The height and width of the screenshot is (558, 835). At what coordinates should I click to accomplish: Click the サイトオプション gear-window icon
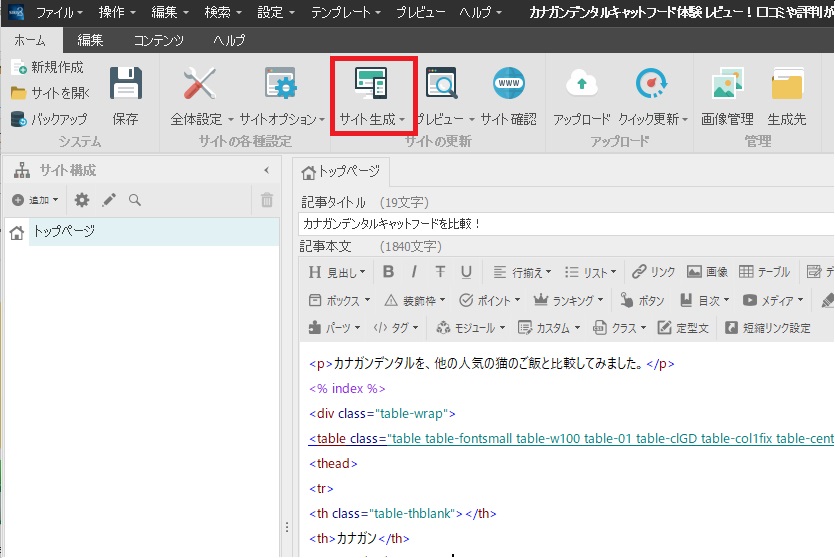pos(281,84)
